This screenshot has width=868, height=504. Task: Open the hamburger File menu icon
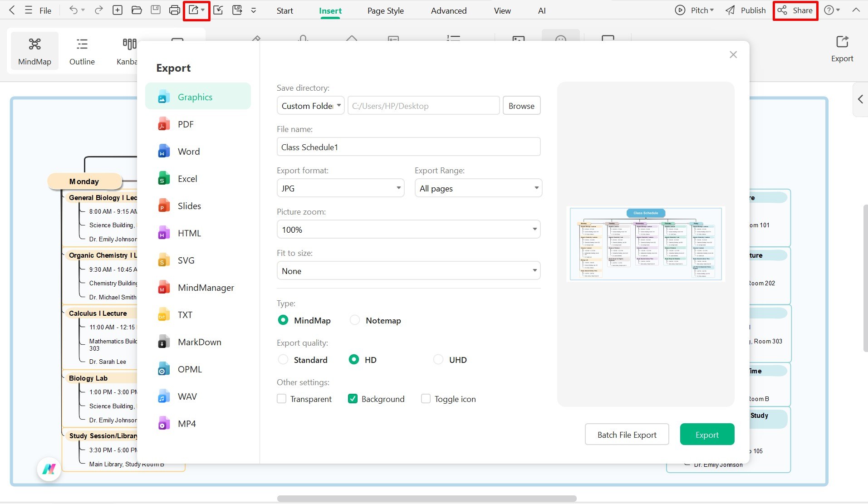tap(29, 10)
